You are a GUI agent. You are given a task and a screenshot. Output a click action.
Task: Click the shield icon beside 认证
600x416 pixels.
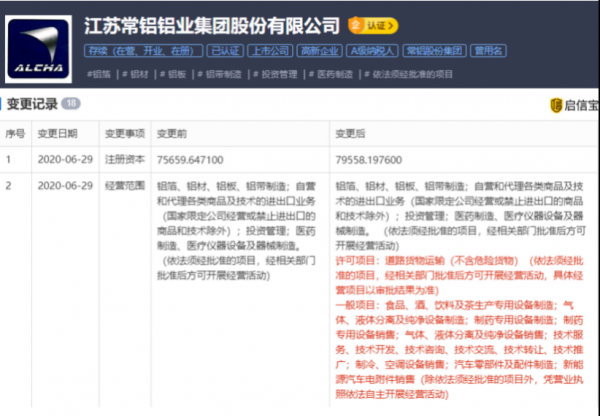point(355,25)
